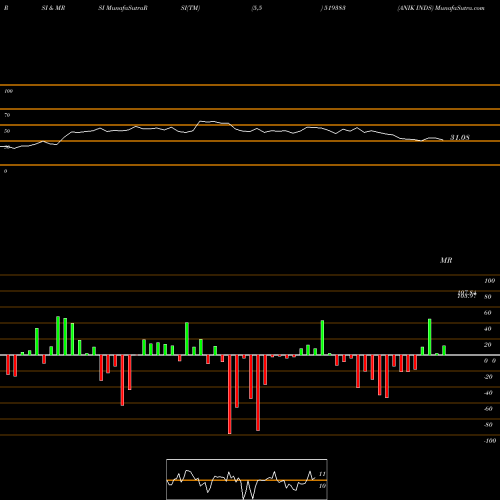500x500 pixels.
Task: Click the '80' label on the MR axis
Action: pyautogui.click(x=488, y=297)
